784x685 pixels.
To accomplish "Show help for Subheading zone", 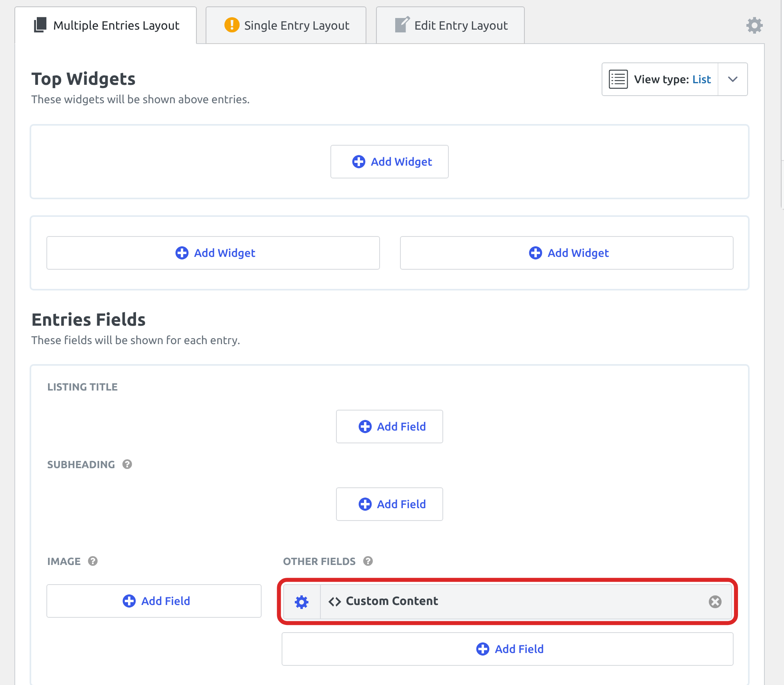I will click(x=127, y=464).
